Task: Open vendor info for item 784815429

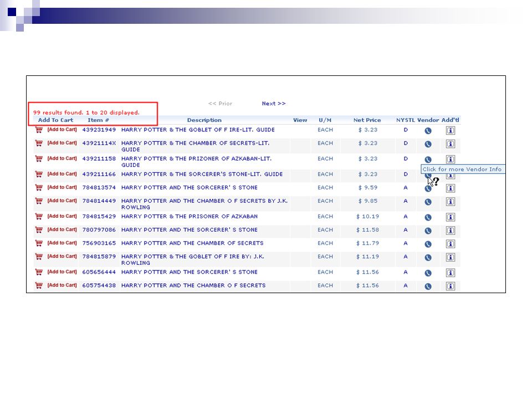Action: click(428, 217)
